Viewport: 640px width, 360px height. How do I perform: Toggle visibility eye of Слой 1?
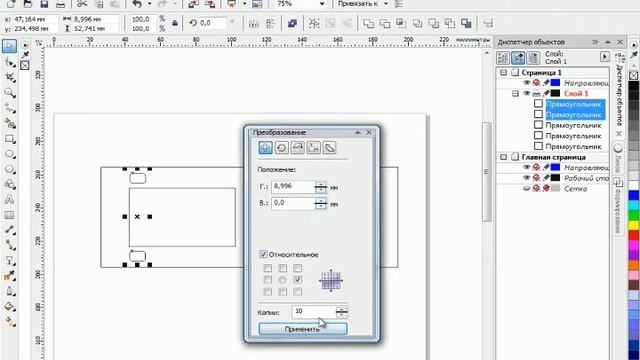(527, 93)
